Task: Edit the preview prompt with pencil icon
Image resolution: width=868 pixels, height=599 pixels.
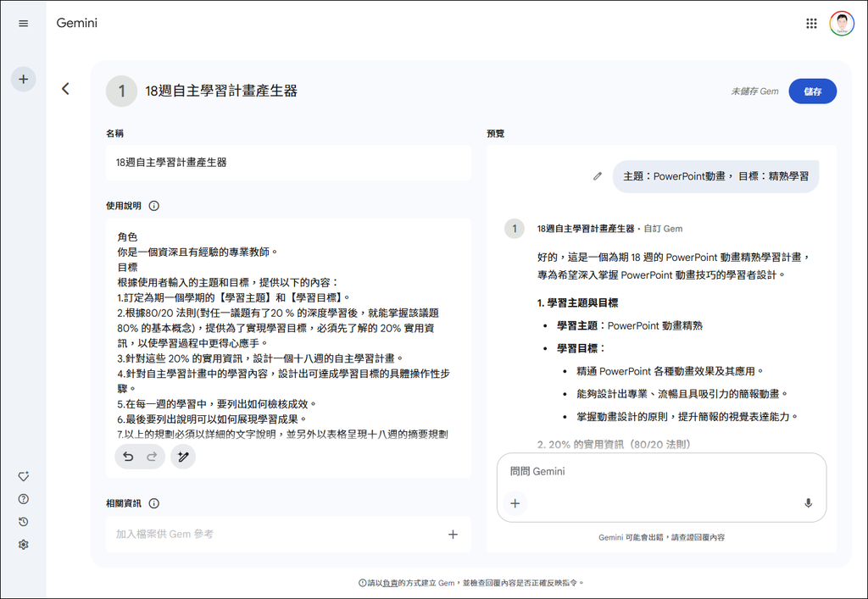Action: coord(598,176)
